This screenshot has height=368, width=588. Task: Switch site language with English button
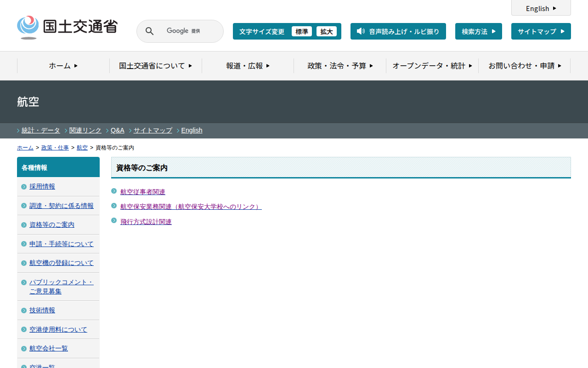[x=541, y=8]
